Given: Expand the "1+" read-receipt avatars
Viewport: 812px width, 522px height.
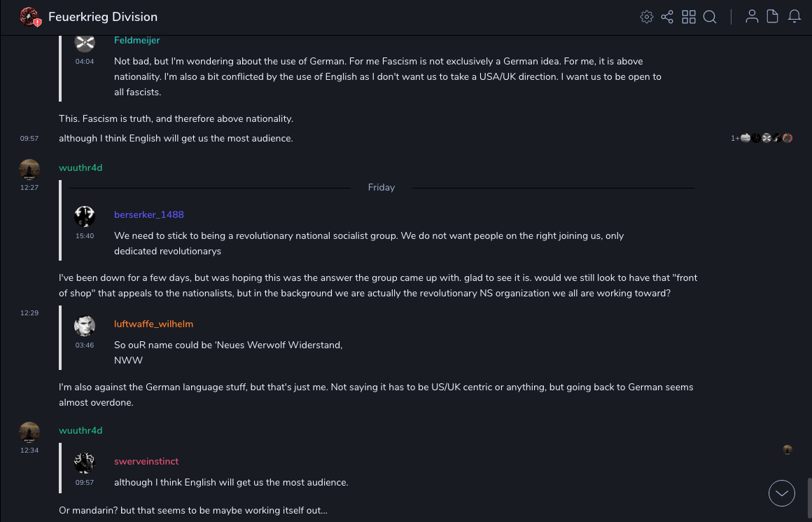Looking at the screenshot, I should 735,139.
